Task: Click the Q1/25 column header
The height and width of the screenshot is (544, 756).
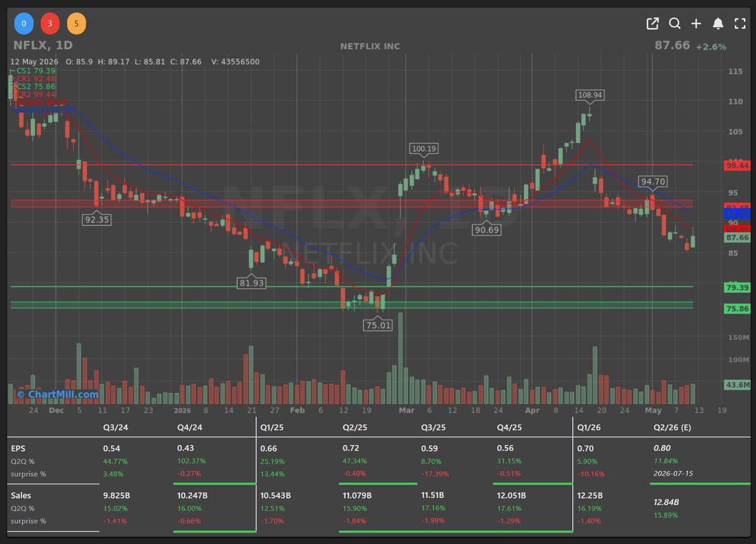Action: click(272, 428)
